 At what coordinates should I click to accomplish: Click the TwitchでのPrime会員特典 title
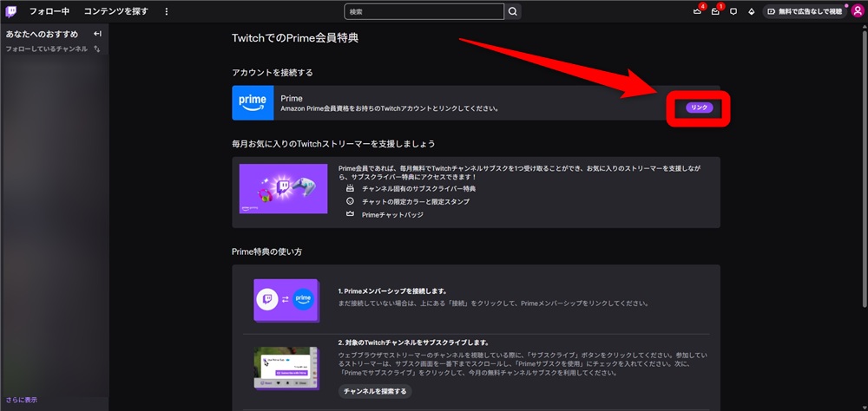(296, 38)
